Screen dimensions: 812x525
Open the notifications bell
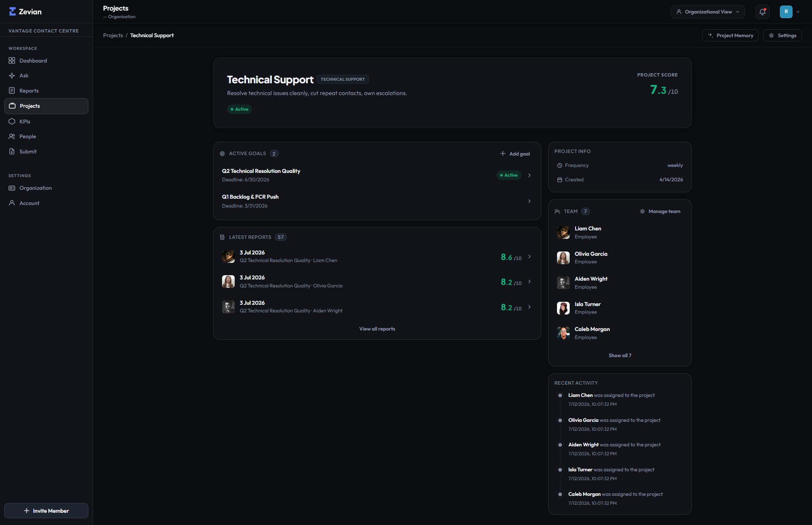pyautogui.click(x=763, y=12)
